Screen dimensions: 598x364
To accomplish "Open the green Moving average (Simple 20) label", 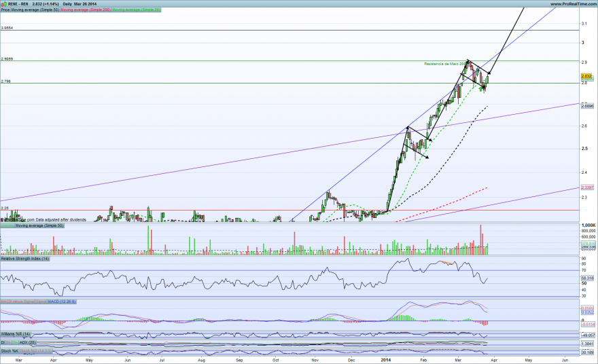I will click(x=137, y=10).
